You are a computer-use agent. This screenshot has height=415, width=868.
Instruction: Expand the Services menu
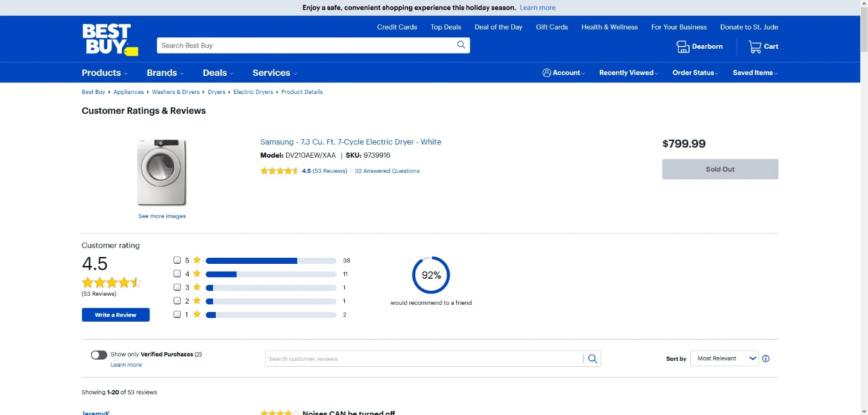(x=275, y=73)
